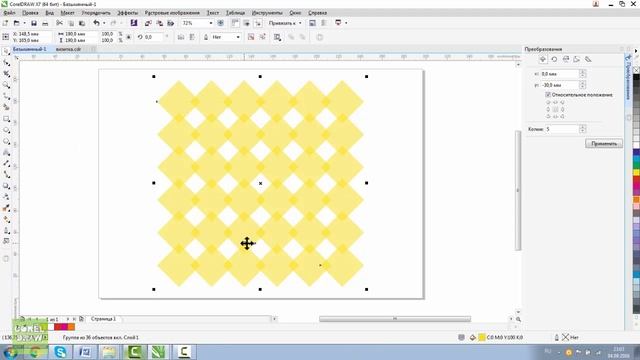This screenshot has width=640, height=360.
Task: Select the bottom-right anchor point in docker
Action: click(562, 116)
